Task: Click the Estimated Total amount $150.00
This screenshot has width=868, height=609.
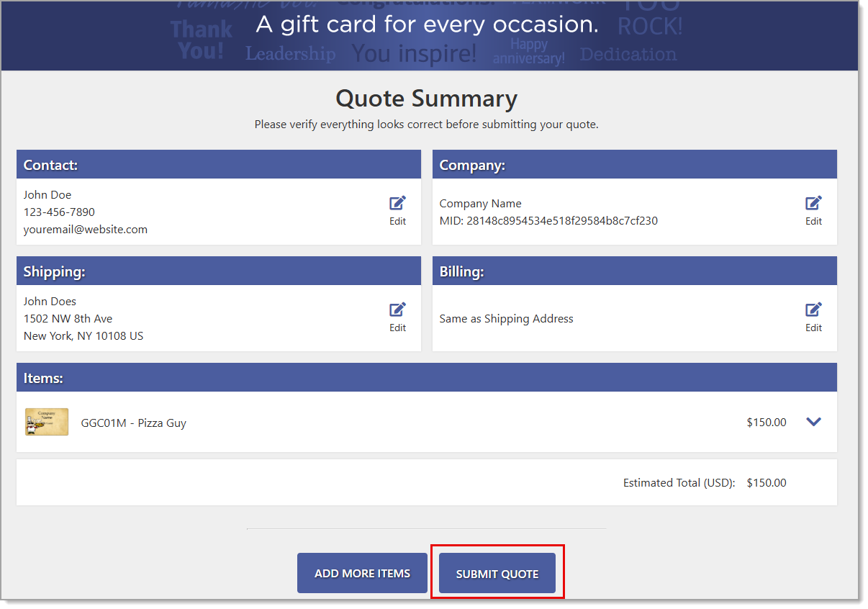Action: click(766, 482)
